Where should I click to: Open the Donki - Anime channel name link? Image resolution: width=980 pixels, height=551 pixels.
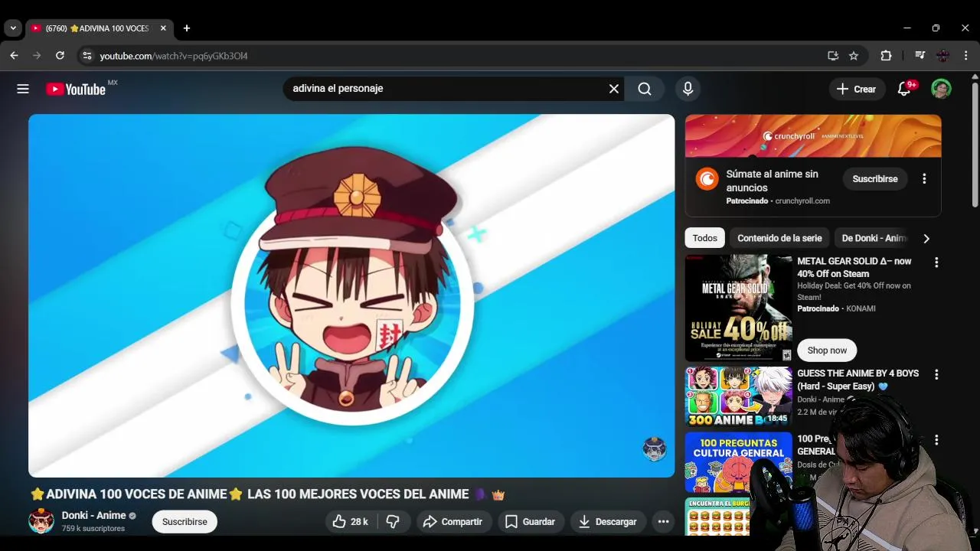click(93, 516)
